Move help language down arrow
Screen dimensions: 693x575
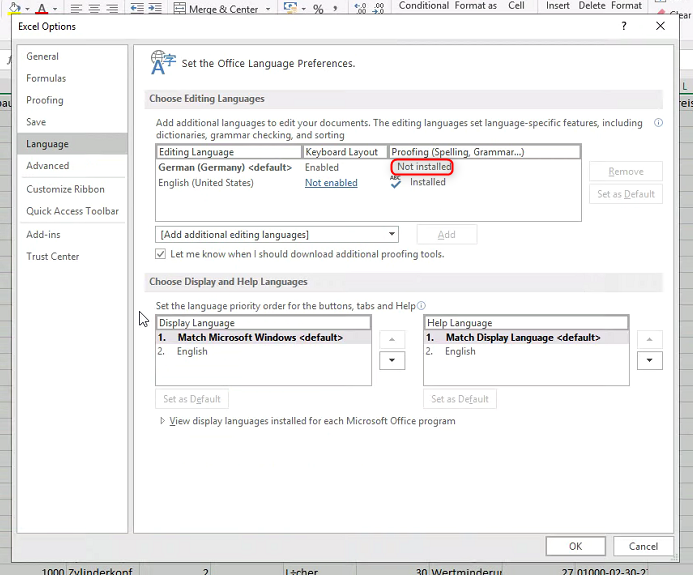click(x=650, y=361)
